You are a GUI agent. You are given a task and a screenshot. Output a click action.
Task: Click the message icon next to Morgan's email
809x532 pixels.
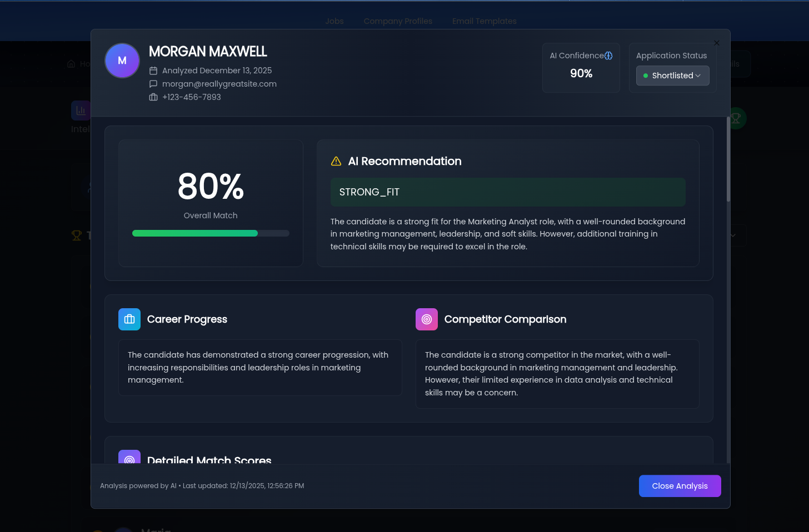click(x=153, y=84)
